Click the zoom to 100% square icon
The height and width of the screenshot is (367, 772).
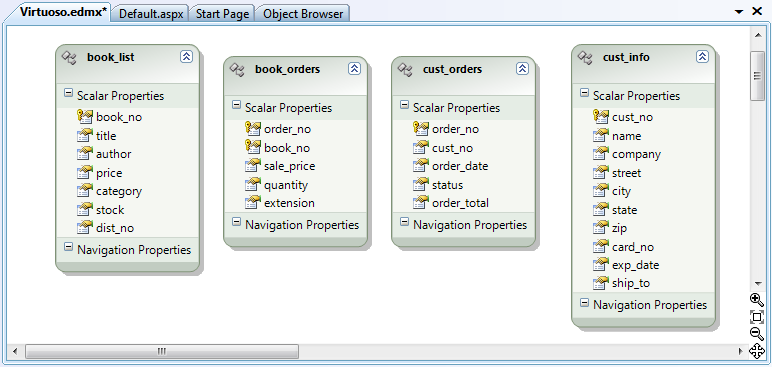[x=757, y=317]
